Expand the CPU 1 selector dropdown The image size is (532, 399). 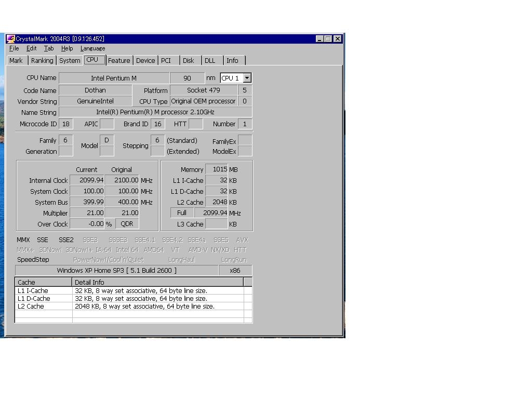tap(247, 78)
